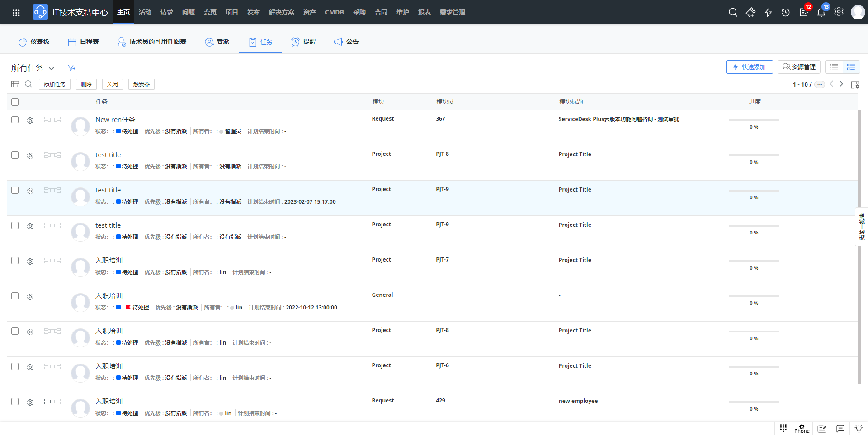Switch to the 仪表板 tab
Screen dimensions: 868x435
pos(34,42)
